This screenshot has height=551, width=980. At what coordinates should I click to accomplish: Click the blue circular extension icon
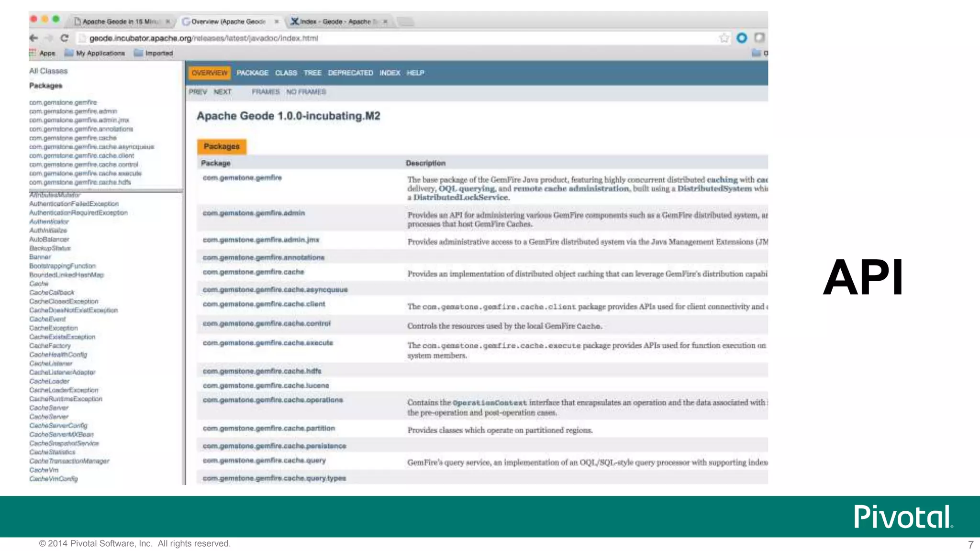tap(742, 38)
